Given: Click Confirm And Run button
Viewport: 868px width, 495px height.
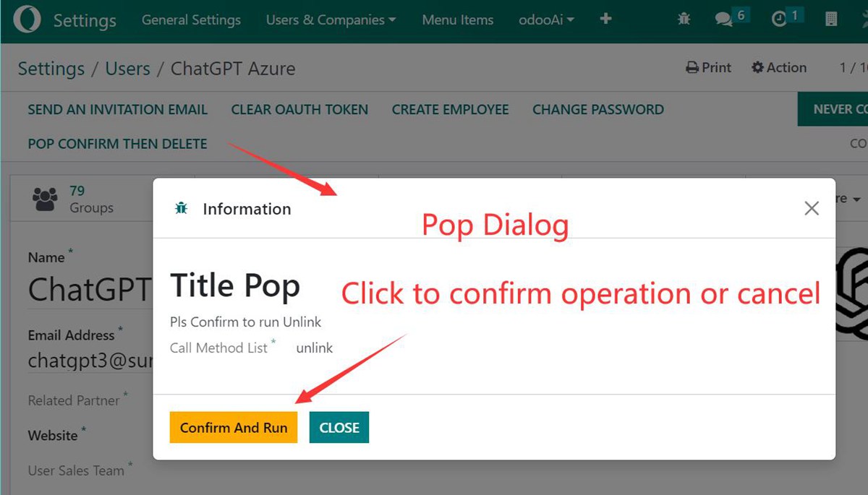Looking at the screenshot, I should (234, 427).
